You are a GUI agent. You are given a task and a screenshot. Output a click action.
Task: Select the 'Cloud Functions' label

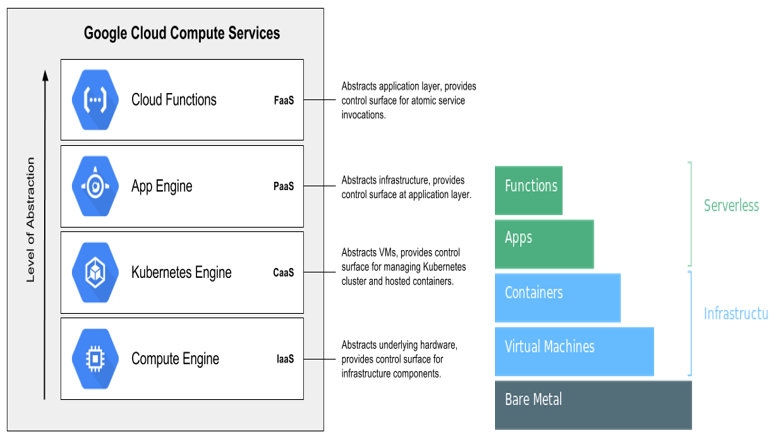point(174,100)
